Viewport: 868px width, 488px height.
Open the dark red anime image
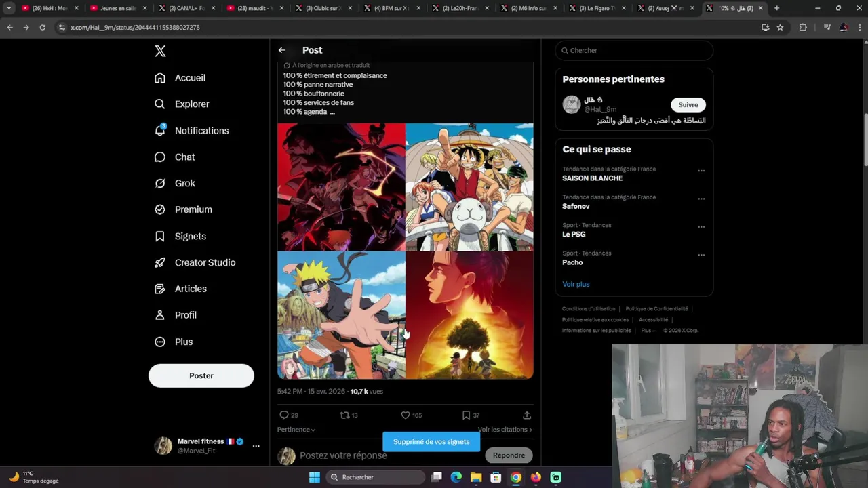(341, 187)
